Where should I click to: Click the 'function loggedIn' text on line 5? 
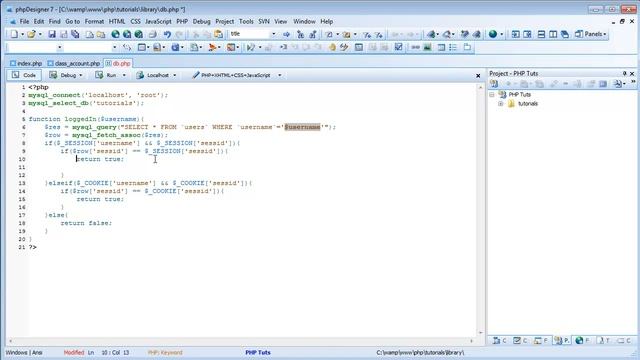coord(62,119)
